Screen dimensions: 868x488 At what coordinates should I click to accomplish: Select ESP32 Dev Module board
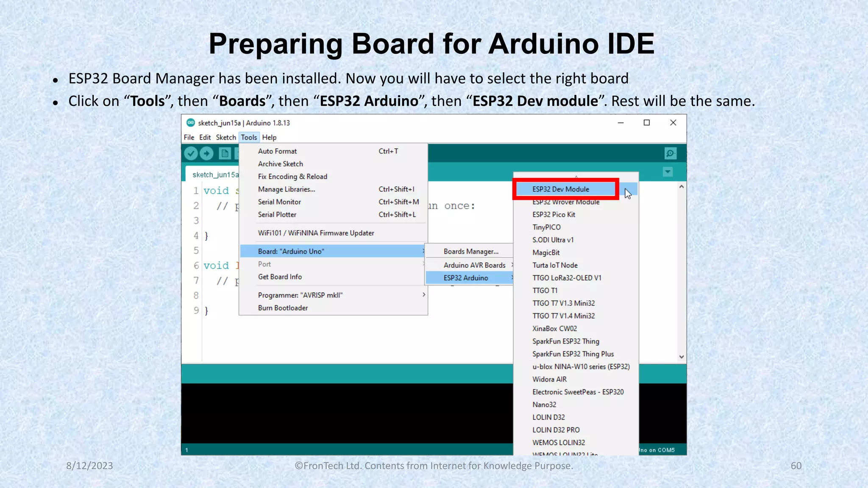pos(576,189)
